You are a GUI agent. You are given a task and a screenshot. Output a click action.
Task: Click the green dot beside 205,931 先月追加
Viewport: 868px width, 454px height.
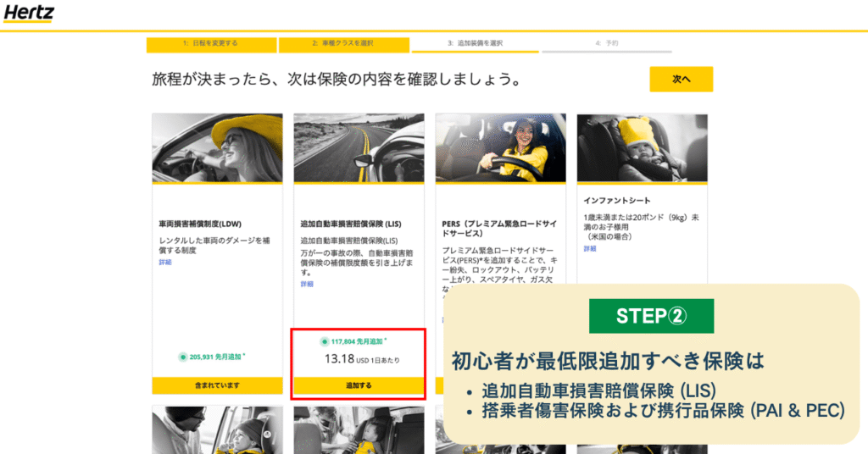tap(183, 357)
